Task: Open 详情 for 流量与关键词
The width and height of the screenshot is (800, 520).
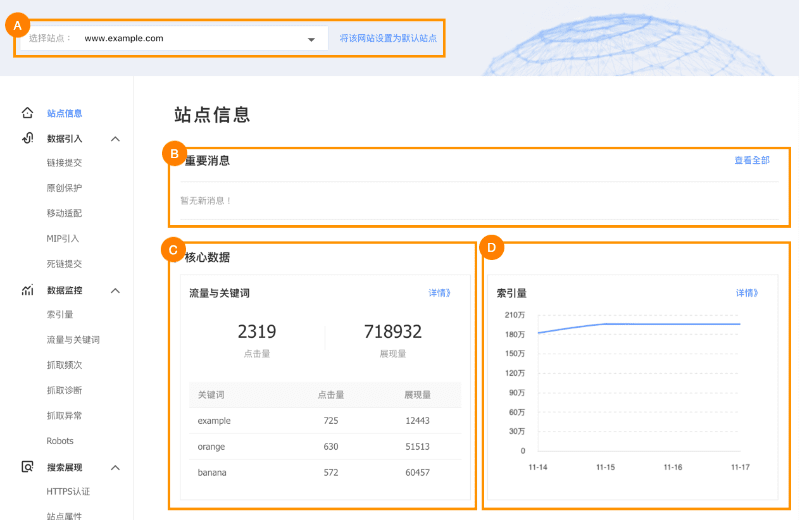Action: coord(440,293)
